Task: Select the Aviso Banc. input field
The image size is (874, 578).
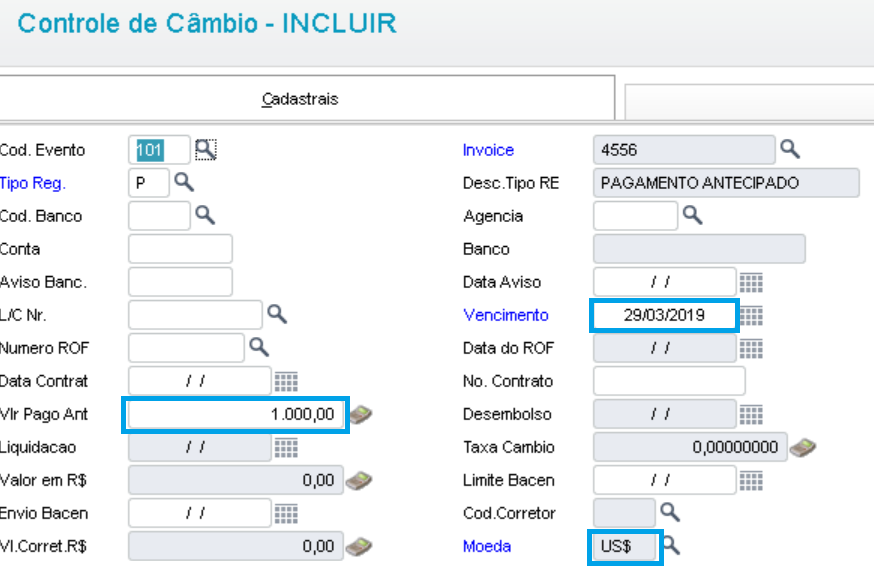Action: pos(180,281)
